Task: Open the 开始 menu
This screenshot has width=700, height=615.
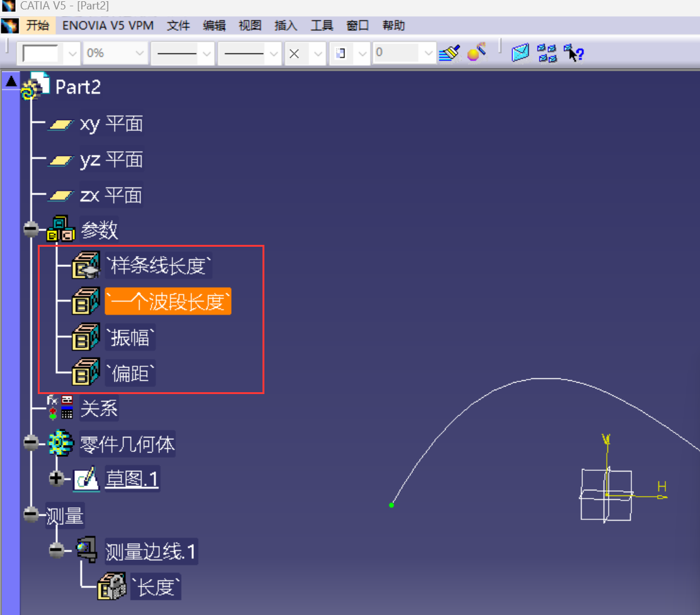Action: (x=38, y=25)
